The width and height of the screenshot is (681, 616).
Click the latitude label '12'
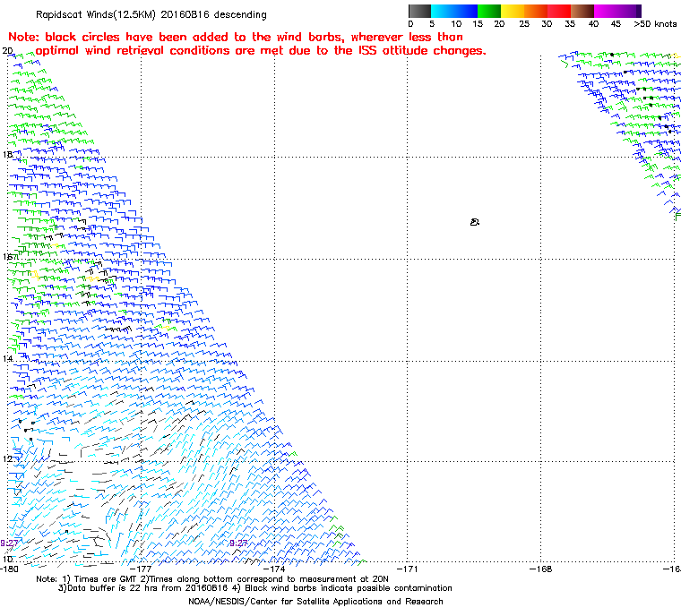[7, 458]
